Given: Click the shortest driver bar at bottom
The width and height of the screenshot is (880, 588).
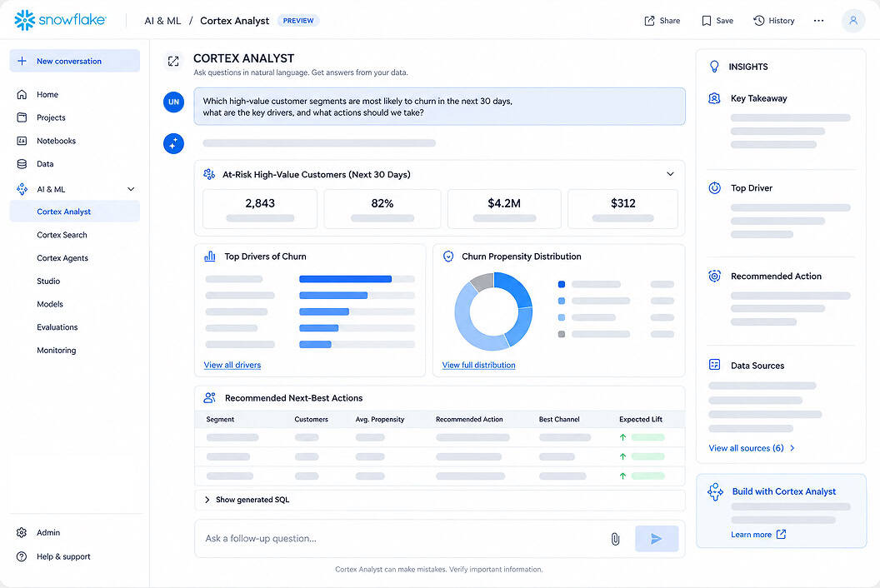Looking at the screenshot, I should [315, 345].
